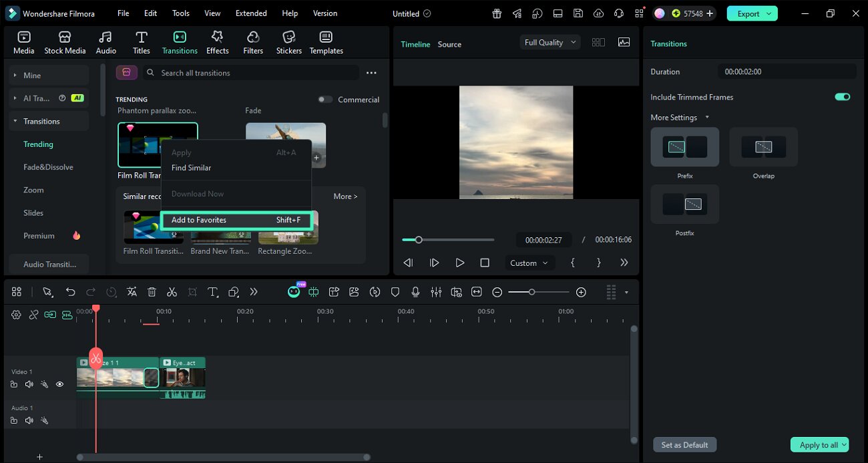Open the More > link in similar recommendations
Viewport: 868px width, 463px height.
click(345, 196)
